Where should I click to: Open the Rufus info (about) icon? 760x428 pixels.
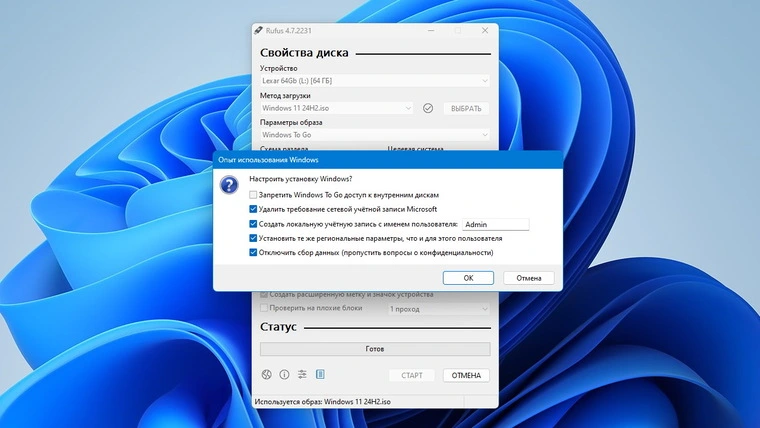coord(284,375)
